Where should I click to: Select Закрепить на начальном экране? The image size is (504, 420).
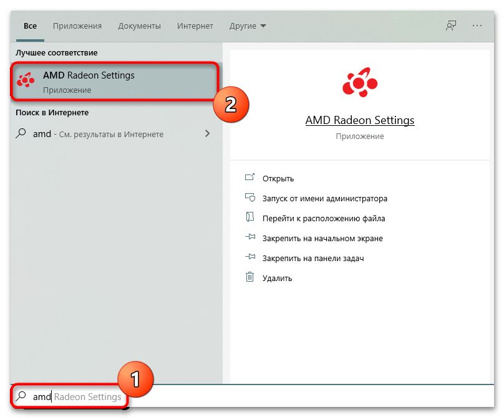(x=322, y=238)
